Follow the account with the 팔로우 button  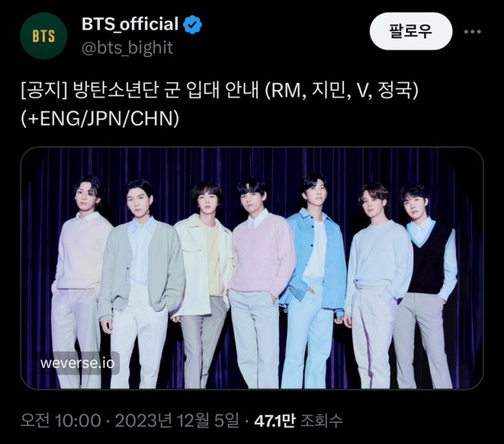[x=411, y=31]
